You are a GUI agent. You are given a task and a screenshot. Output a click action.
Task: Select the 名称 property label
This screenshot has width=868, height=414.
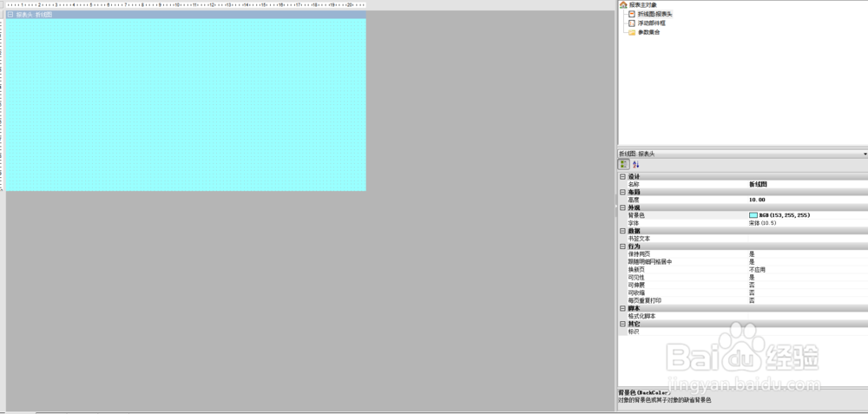634,184
